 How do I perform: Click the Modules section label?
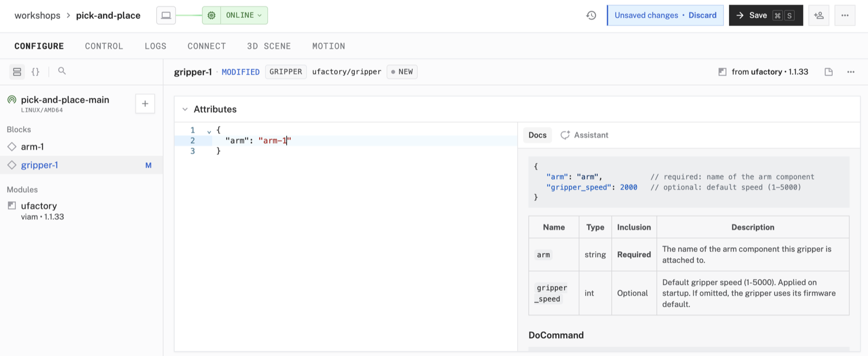coord(22,189)
